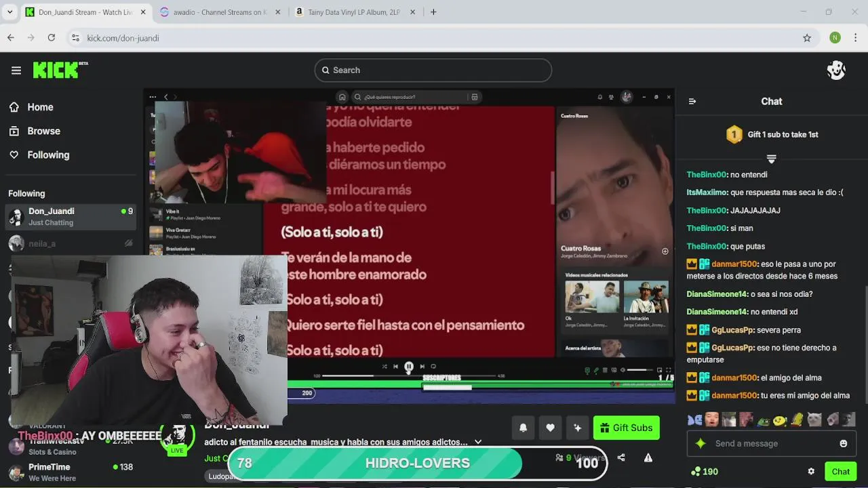This screenshot has height=488, width=868.
Task: Toggle Spotify now playing view icon
Action: pyautogui.click(x=587, y=370)
